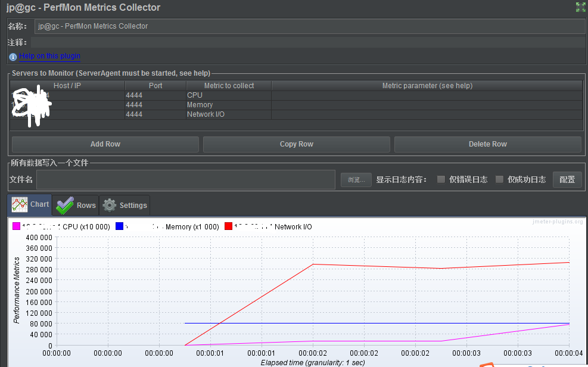The height and width of the screenshot is (367, 588).
Task: Click the 400 000 y-axis label
Action: [39, 238]
